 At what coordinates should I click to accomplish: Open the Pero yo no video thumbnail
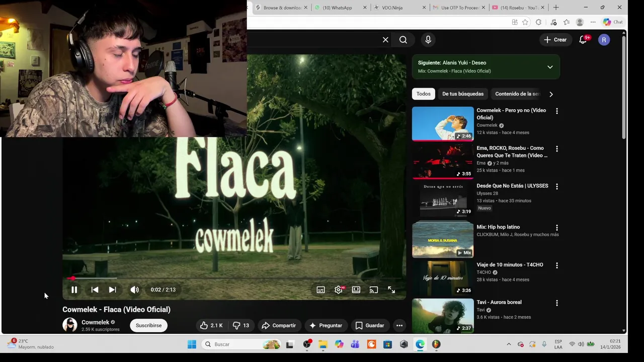click(443, 124)
